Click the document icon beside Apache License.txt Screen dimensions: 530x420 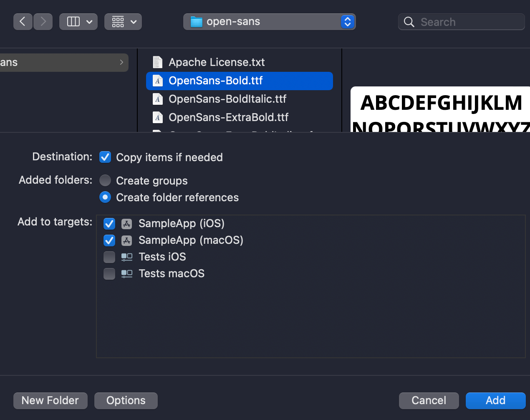[x=158, y=62]
